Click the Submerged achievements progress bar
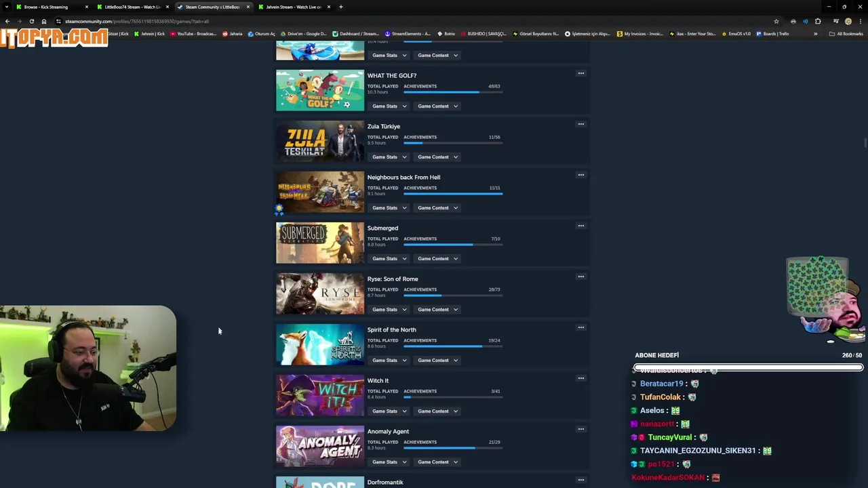 (453, 245)
